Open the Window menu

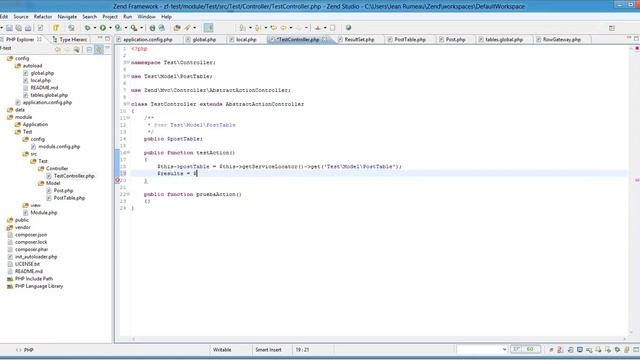146,17
